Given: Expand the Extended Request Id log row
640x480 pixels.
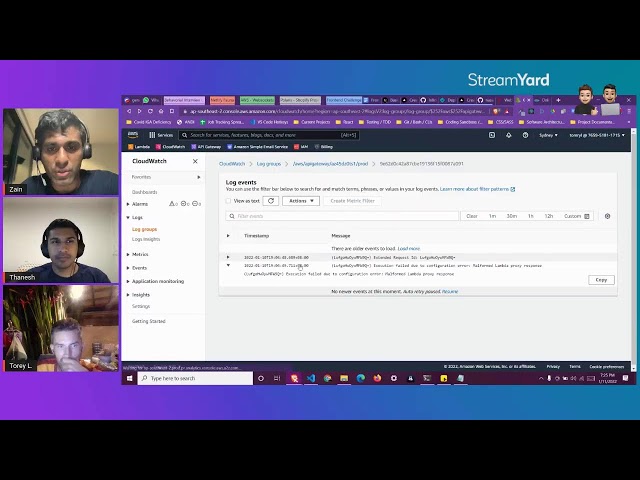Looking at the screenshot, I should pos(228,257).
